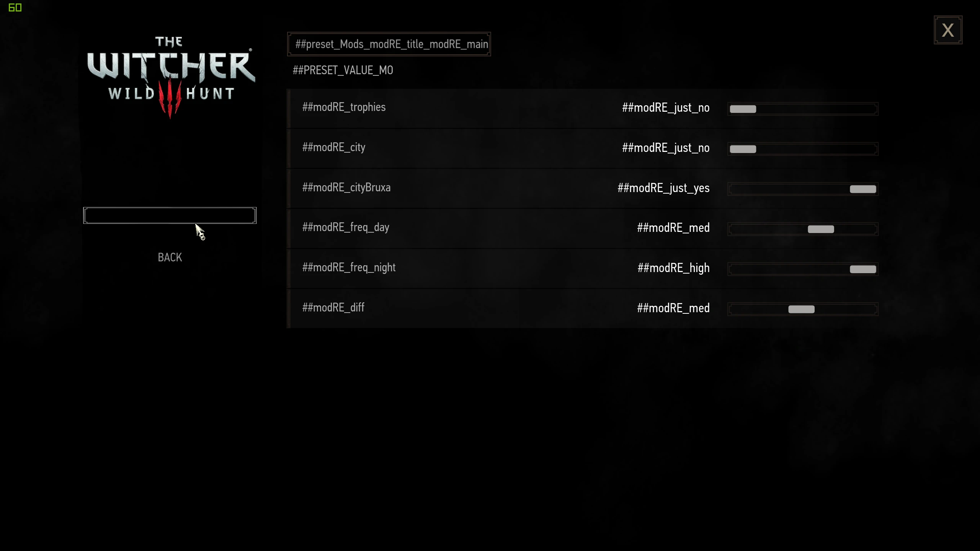This screenshot has width=980, height=551.
Task: Click the FPS counter icon top-left
Action: [15, 7]
